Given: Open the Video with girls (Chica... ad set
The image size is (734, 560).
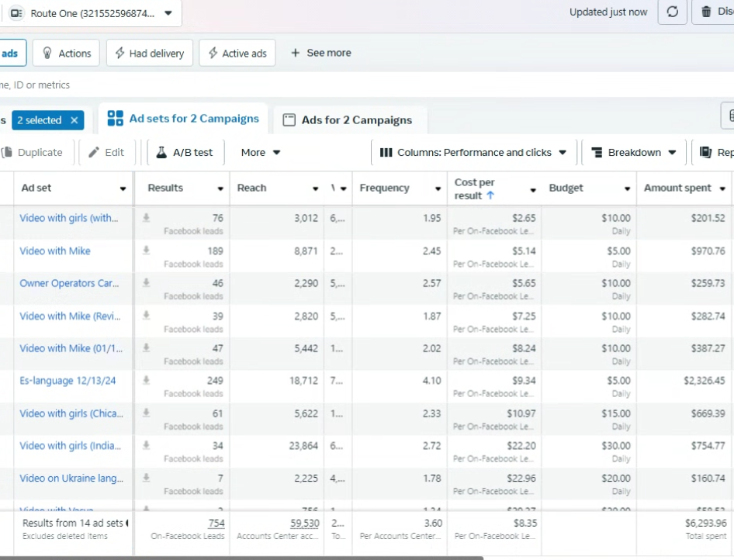Looking at the screenshot, I should click(71, 413).
